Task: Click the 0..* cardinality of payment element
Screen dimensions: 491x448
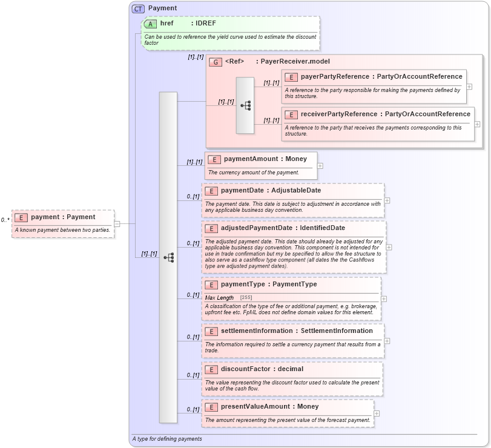Action: point(5,220)
